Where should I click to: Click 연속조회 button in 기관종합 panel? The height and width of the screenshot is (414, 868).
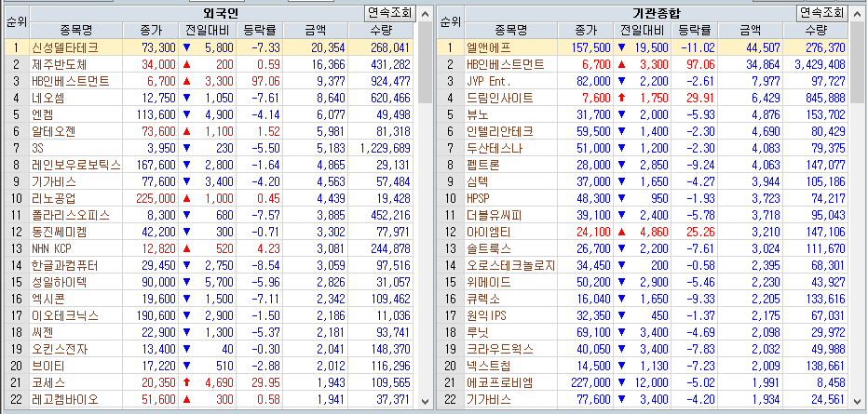pyautogui.click(x=822, y=13)
